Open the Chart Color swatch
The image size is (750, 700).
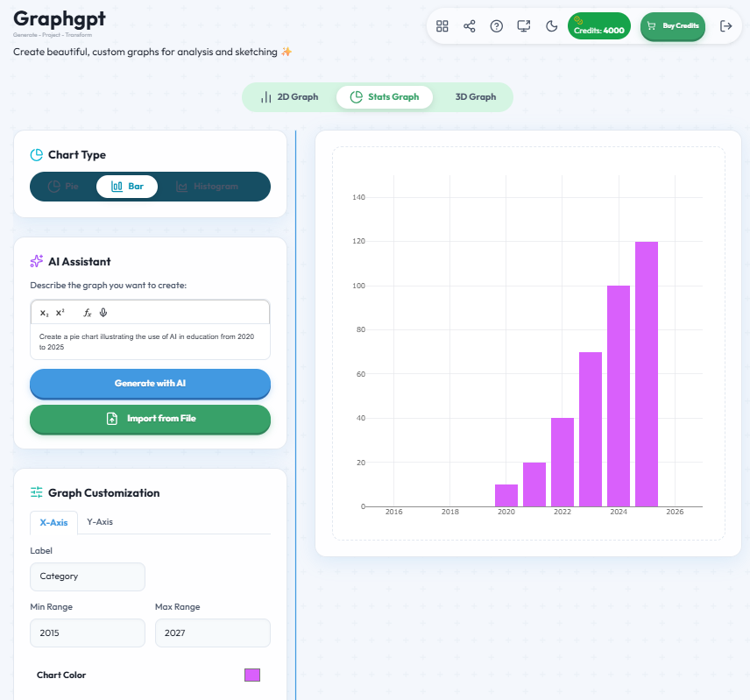[x=252, y=675]
